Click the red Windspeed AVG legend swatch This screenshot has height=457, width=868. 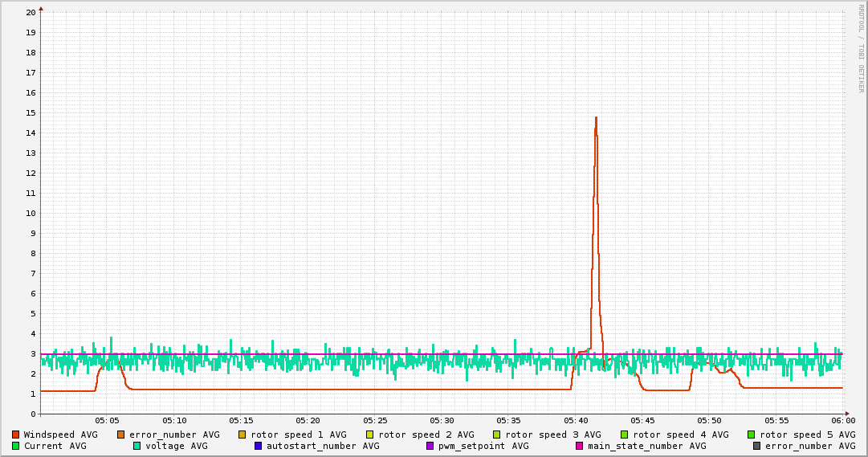[16, 435]
